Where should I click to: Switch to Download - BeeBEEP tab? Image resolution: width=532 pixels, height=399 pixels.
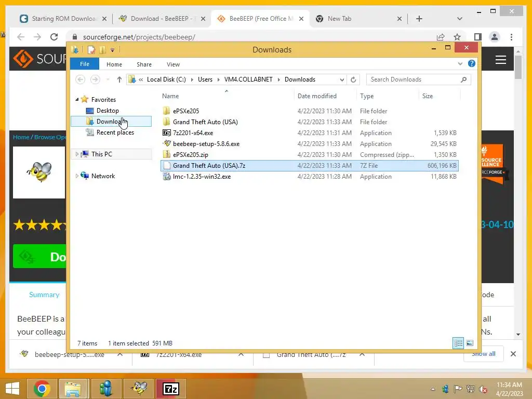click(x=162, y=19)
